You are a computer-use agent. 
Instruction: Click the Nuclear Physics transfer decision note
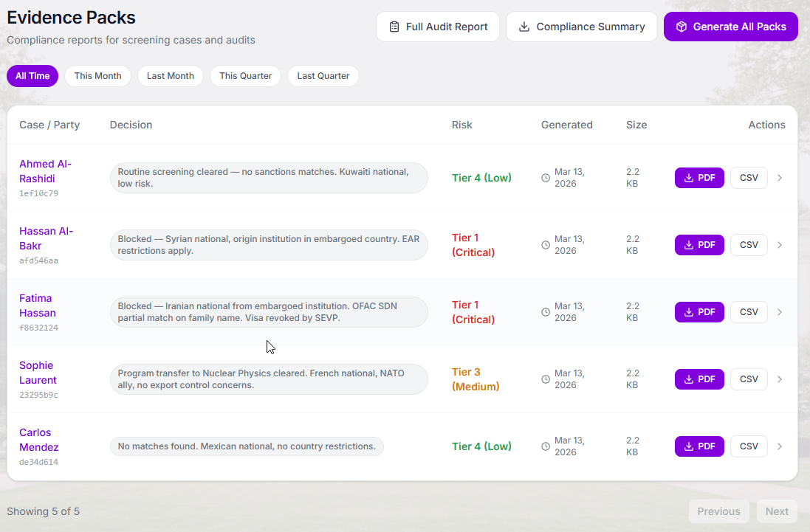coord(269,379)
